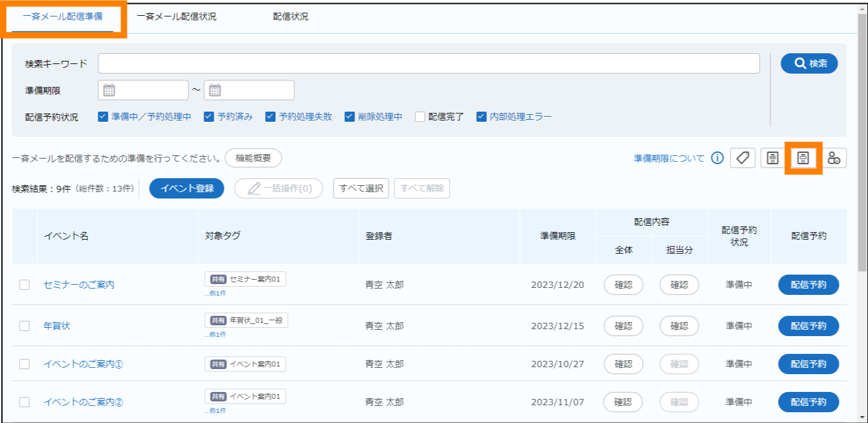Viewport: 868px width, 423px height.
Task: Open the 配信状況 tab
Action: pyautogui.click(x=290, y=16)
